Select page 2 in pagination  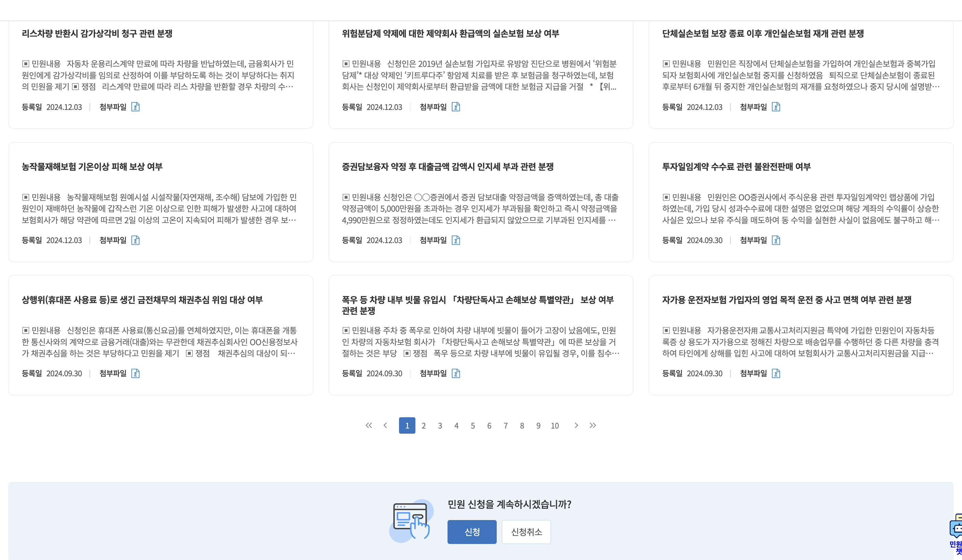(x=423, y=426)
